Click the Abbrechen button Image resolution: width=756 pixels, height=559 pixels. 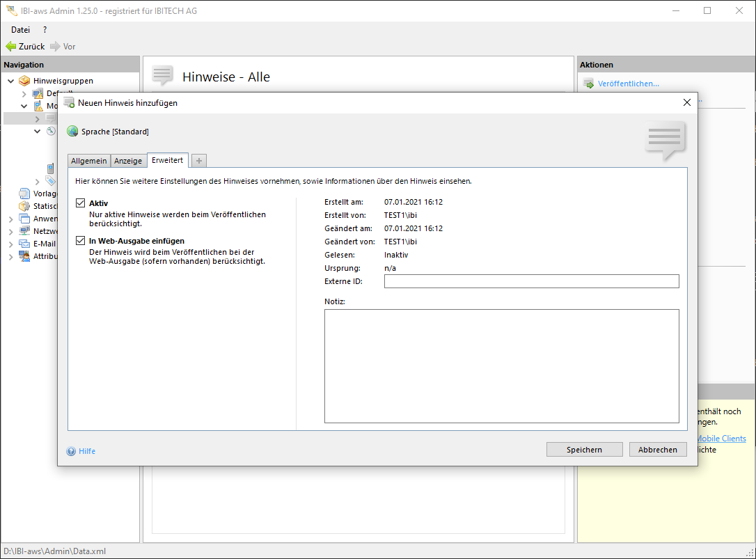pos(657,450)
